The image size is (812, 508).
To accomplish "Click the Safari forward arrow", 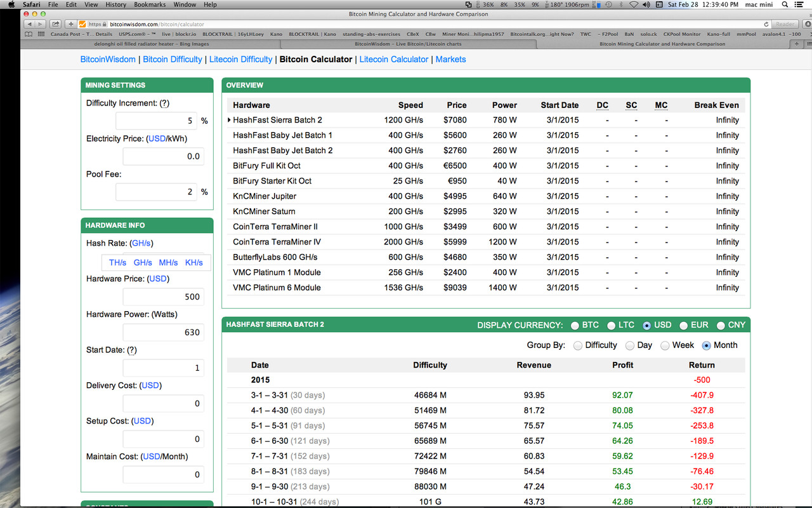I will (41, 24).
